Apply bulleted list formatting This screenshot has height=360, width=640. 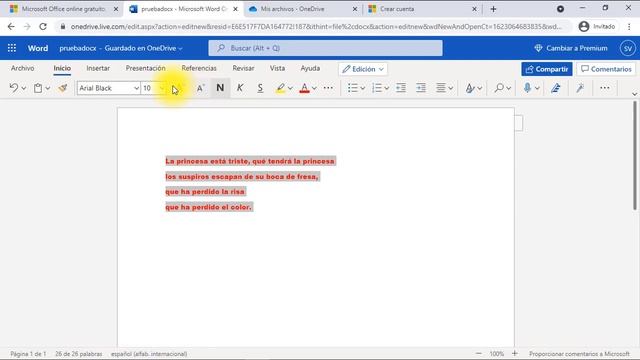click(x=353, y=88)
